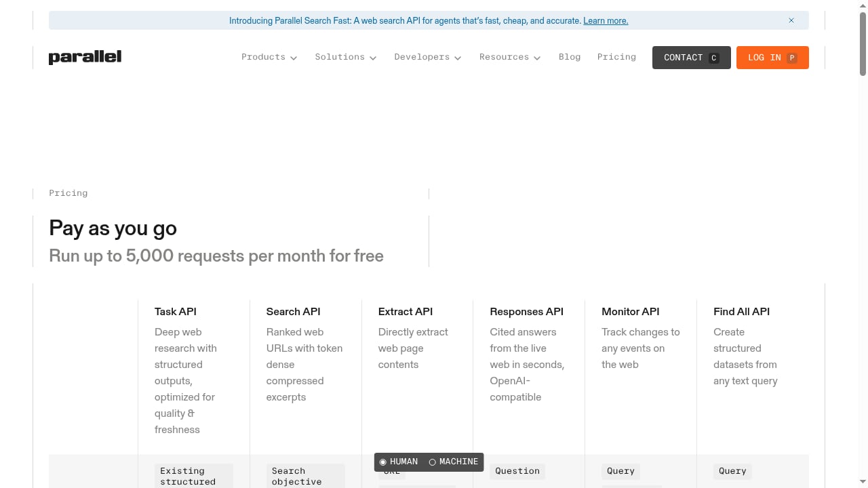The height and width of the screenshot is (488, 868).
Task: Expand the Developers menu
Action: 428,57
